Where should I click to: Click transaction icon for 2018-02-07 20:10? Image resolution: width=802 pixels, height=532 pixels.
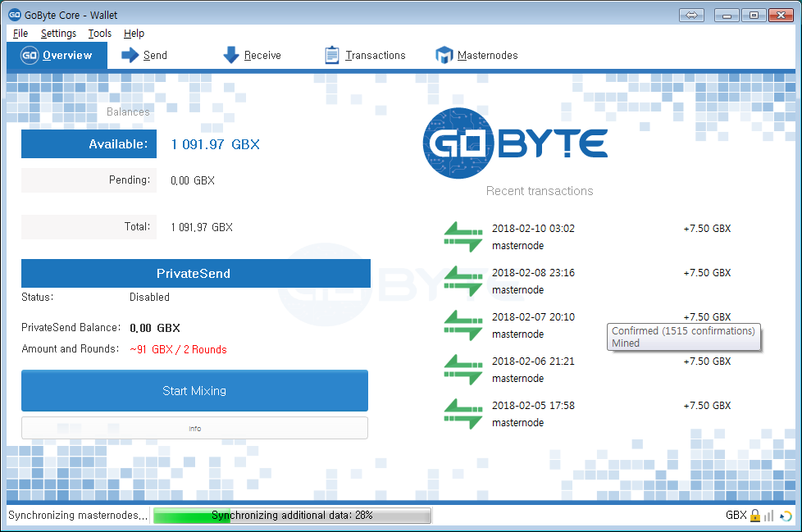click(x=463, y=325)
